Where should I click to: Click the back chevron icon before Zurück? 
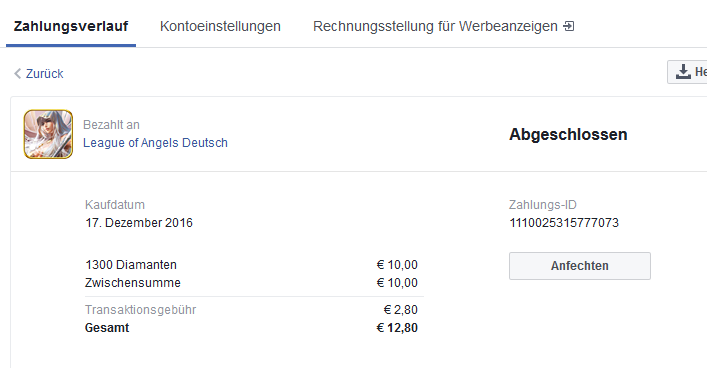pos(18,74)
